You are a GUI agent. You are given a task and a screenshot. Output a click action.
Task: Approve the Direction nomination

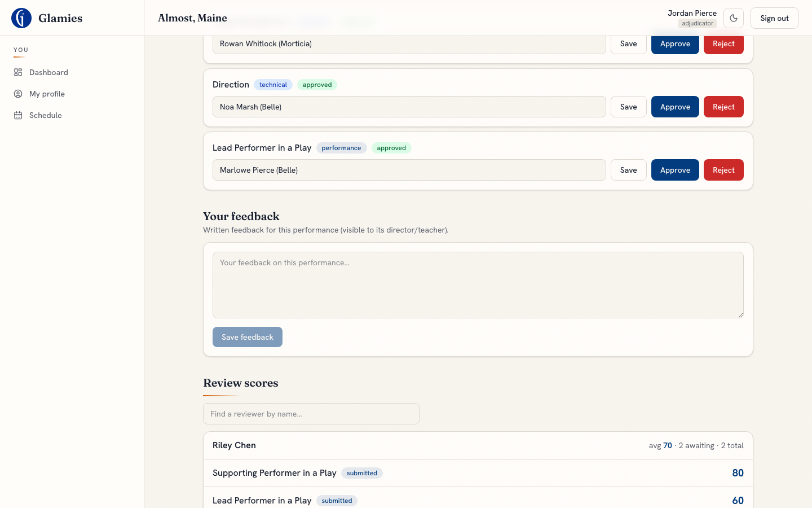[675, 107]
